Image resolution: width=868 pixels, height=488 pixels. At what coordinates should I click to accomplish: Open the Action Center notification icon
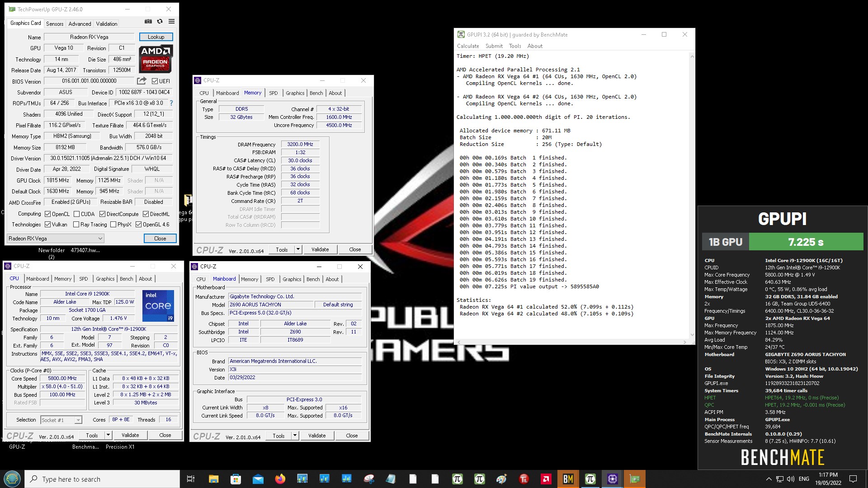pos(853,479)
